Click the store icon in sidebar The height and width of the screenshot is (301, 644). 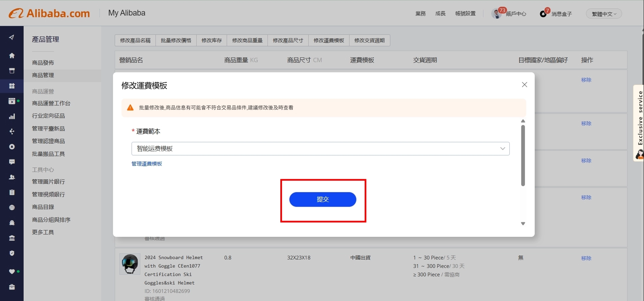(x=12, y=71)
